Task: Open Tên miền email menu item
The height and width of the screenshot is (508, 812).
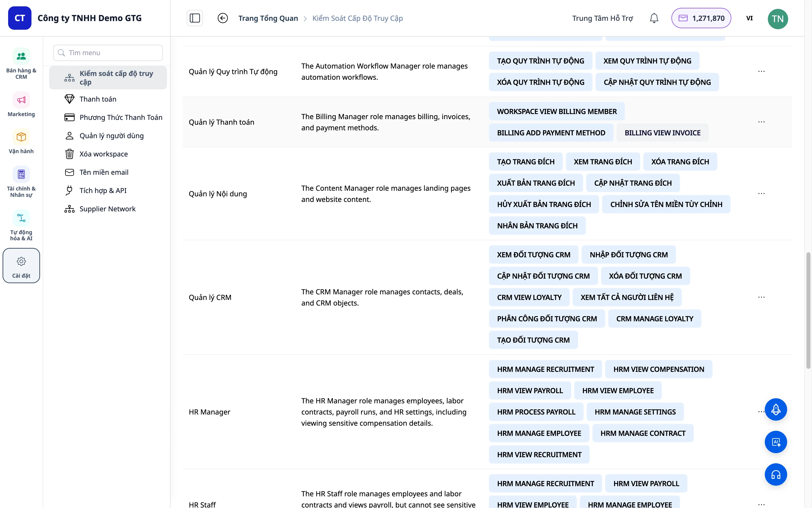Action: tap(108, 172)
